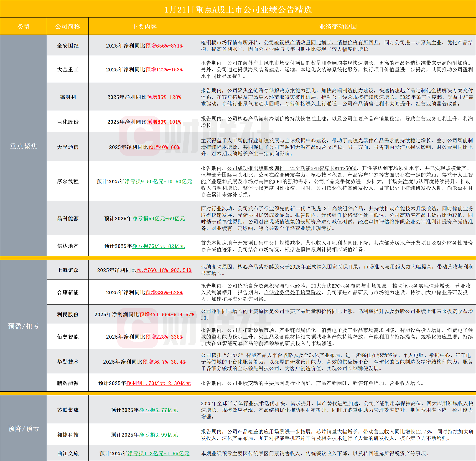The width and height of the screenshot is (476, 461).
Task: Select the 金安国纪 company name cell
Action: point(68,46)
